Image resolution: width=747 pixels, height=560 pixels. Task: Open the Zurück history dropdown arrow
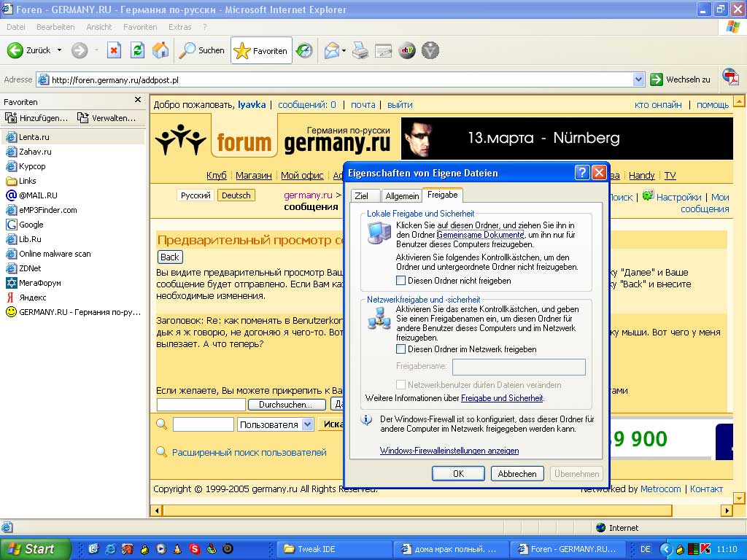tap(60, 50)
